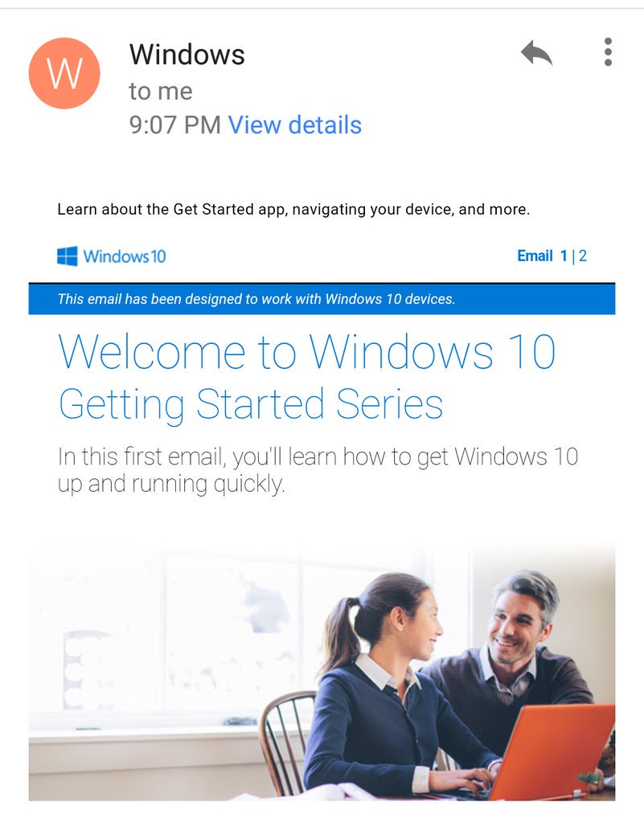
Task: Go to email 1 in series
Action: click(x=564, y=256)
